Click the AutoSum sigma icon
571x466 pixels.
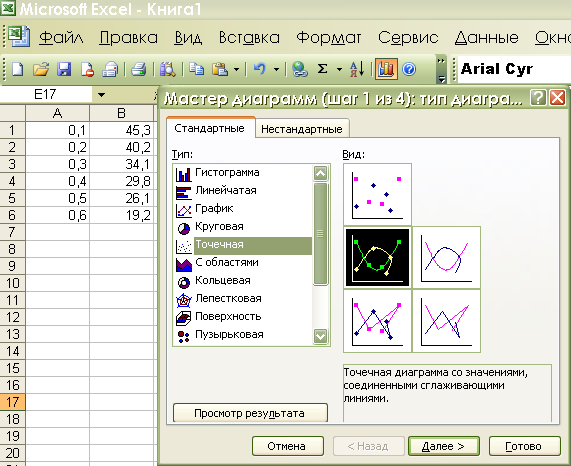(323, 69)
